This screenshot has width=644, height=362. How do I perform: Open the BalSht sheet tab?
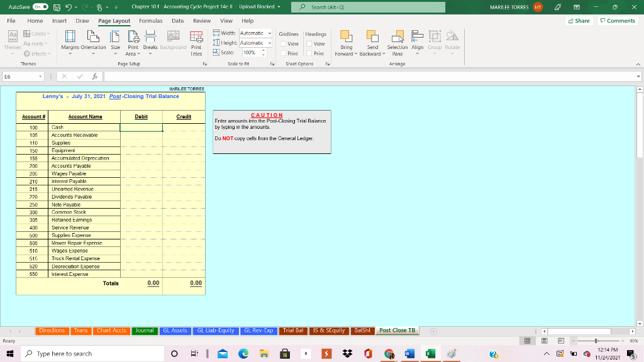point(362,331)
